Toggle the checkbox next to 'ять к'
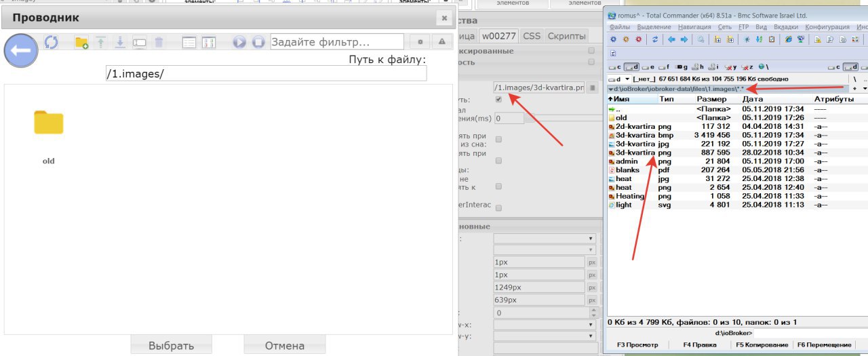This screenshot has height=356, width=868. (499, 186)
